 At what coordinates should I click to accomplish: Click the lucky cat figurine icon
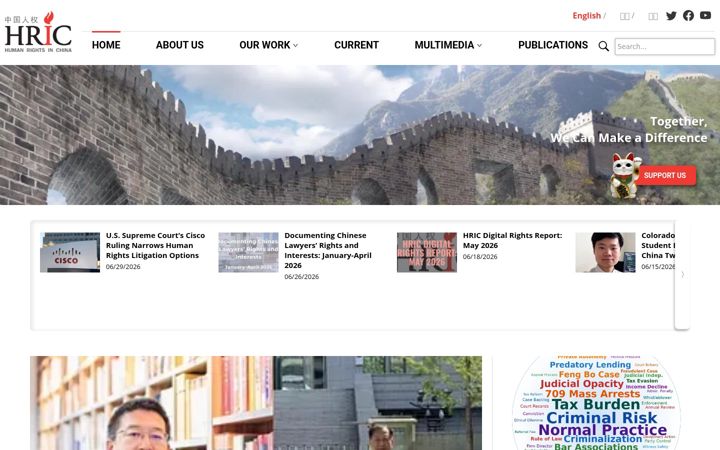[x=625, y=176]
